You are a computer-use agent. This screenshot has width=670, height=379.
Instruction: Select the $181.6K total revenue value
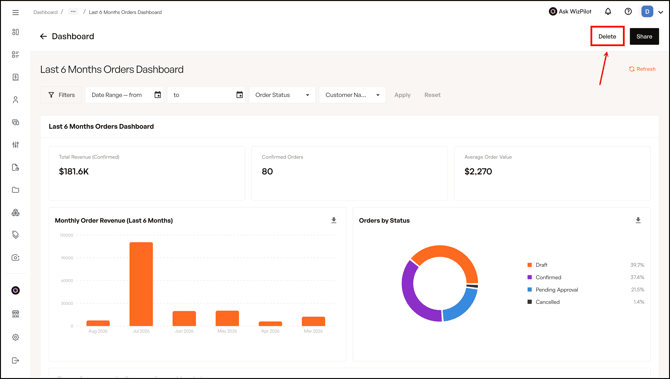(x=73, y=171)
